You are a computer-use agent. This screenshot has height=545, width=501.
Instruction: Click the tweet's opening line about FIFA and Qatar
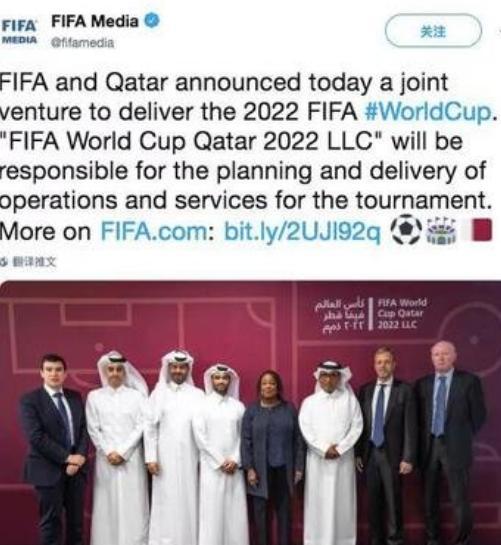pyautogui.click(x=224, y=83)
